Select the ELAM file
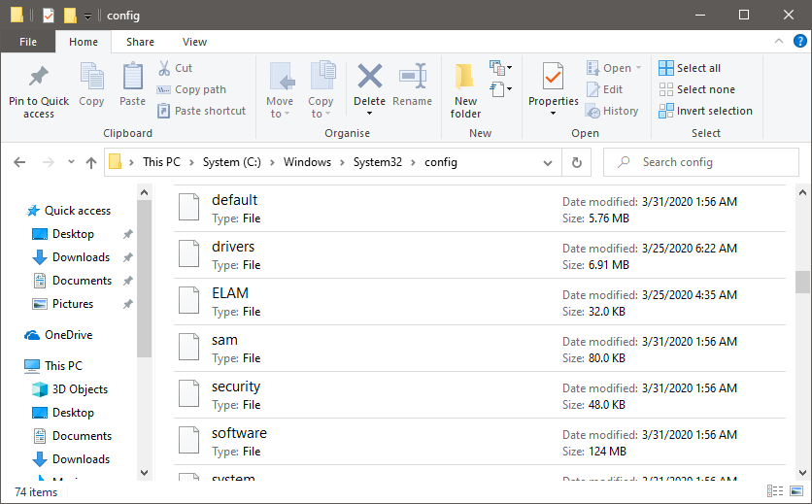Image resolution: width=812 pixels, height=504 pixels. [480, 301]
